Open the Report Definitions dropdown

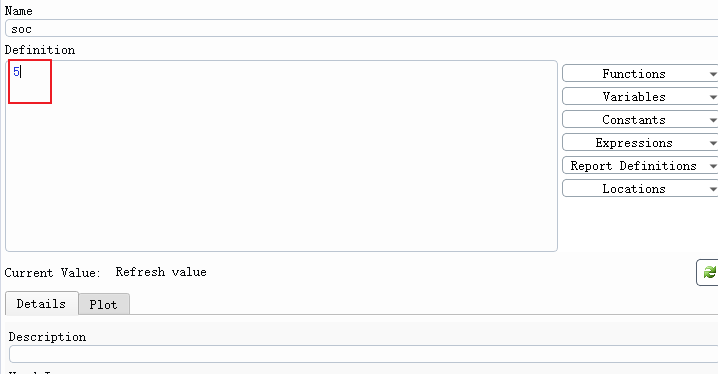(640, 166)
